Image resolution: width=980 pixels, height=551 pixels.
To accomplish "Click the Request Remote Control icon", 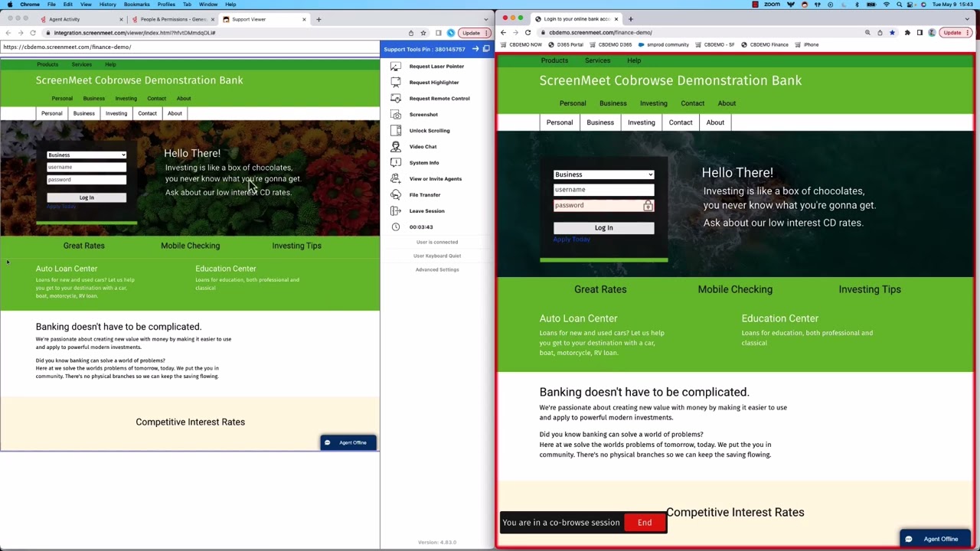I will click(395, 98).
